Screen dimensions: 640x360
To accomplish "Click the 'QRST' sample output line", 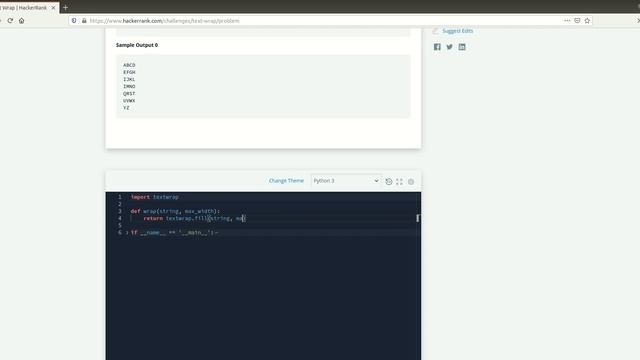I will (129, 93).
